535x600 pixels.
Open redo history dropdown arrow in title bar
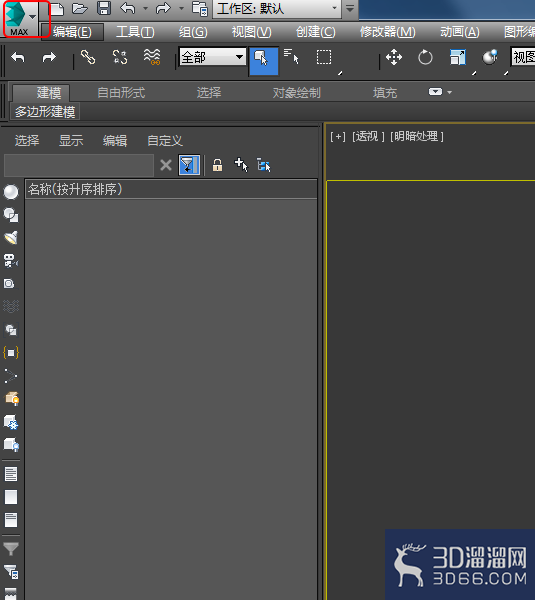(181, 8)
